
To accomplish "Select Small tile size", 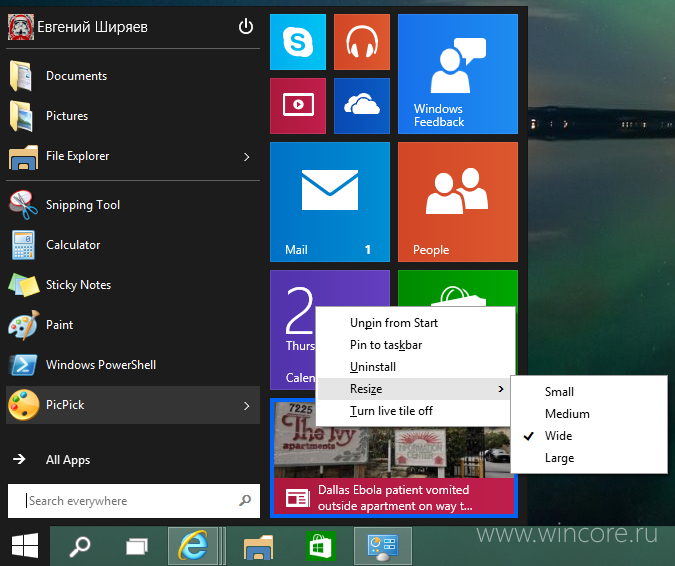I will click(x=589, y=392).
